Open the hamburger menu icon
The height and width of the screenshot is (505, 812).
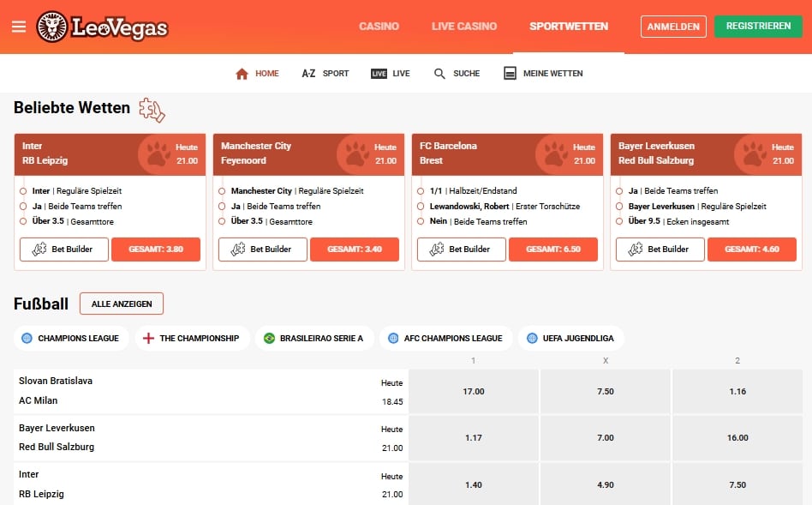pyautogui.click(x=19, y=27)
